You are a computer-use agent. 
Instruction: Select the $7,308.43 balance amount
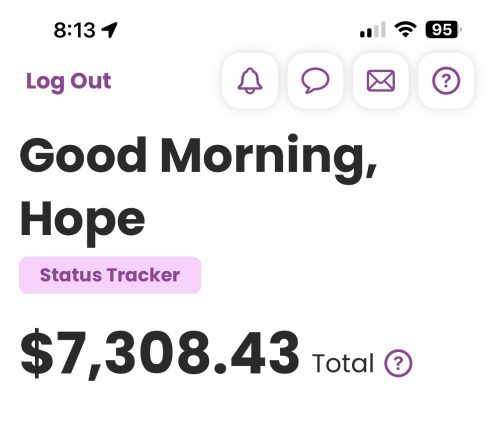[160, 354]
